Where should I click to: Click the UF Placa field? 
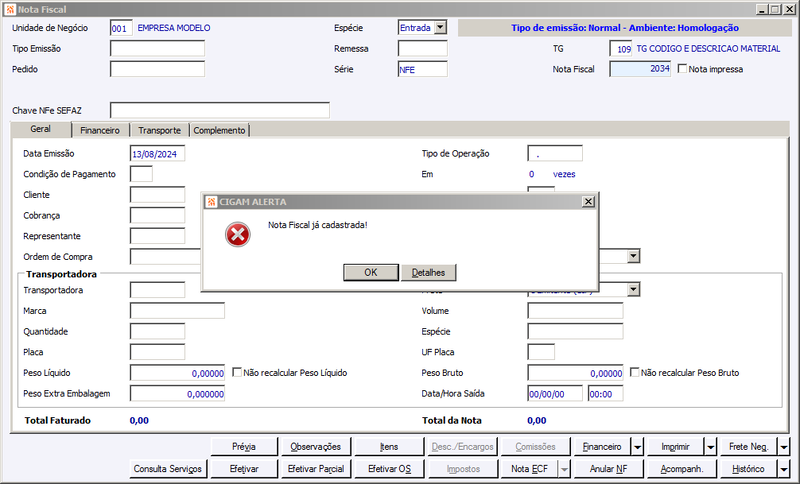[541, 352]
